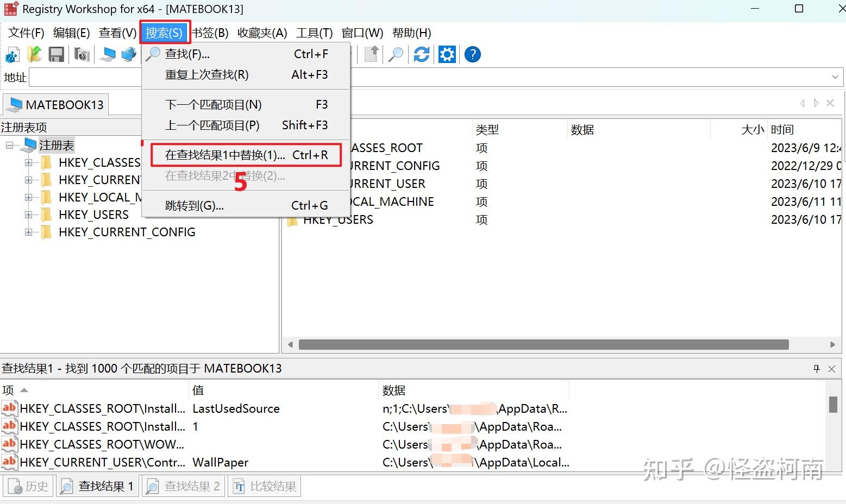Open the 历史 tab at the bottom
Screen dimensions: 846x504
tap(28, 486)
